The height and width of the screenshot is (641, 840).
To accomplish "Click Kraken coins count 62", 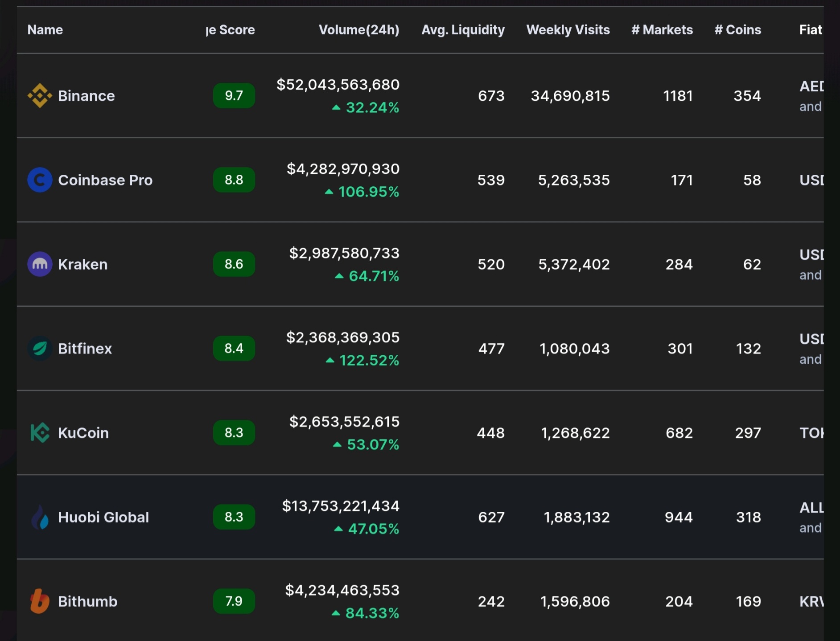I will [x=752, y=264].
